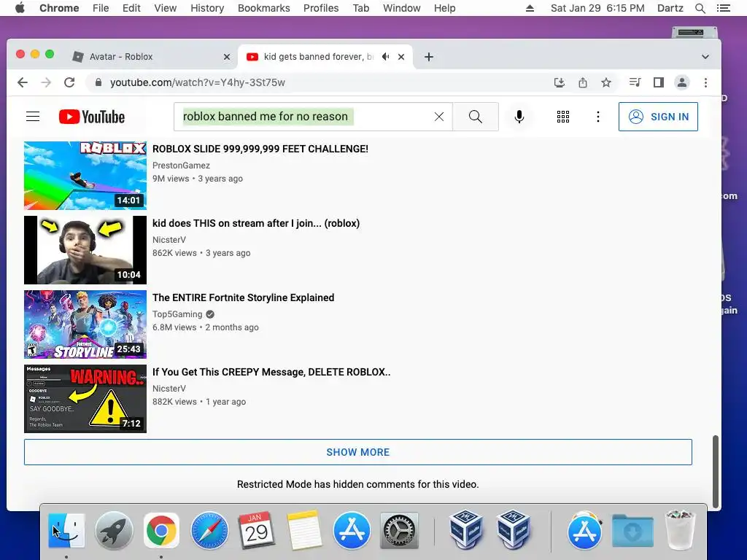Open the History menu
This screenshot has height=560, width=747.
[x=207, y=8]
